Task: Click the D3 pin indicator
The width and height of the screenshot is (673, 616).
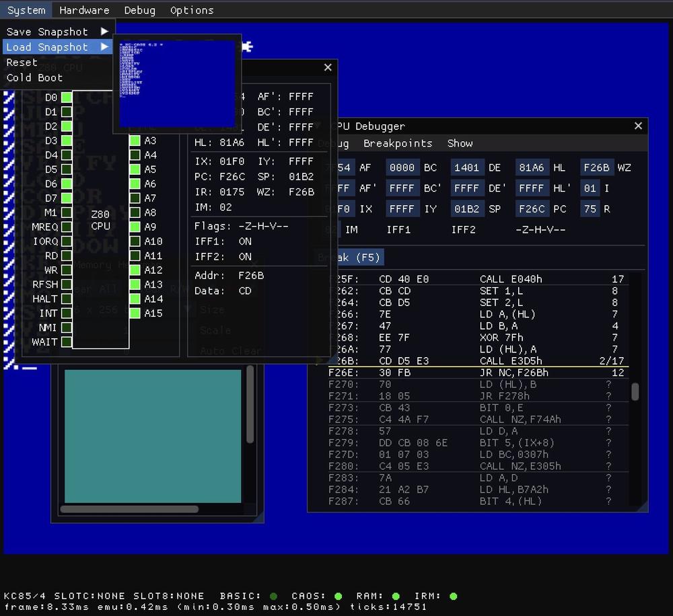Action: click(67, 141)
